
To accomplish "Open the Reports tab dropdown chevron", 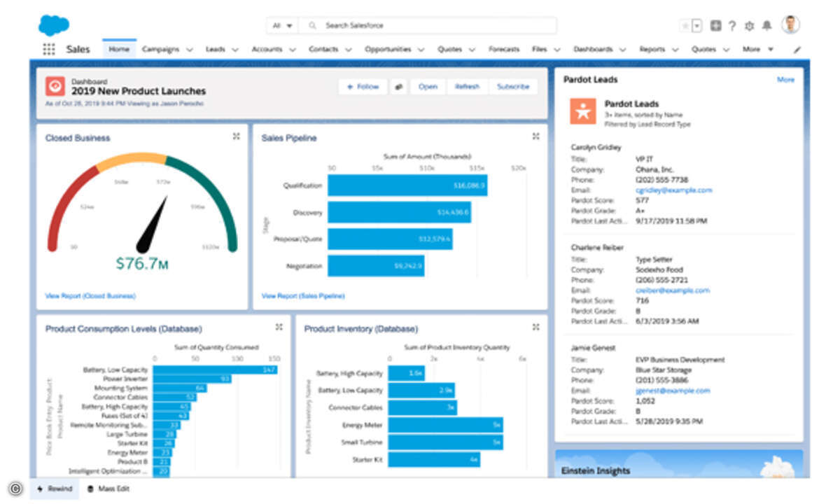I will 675,50.
